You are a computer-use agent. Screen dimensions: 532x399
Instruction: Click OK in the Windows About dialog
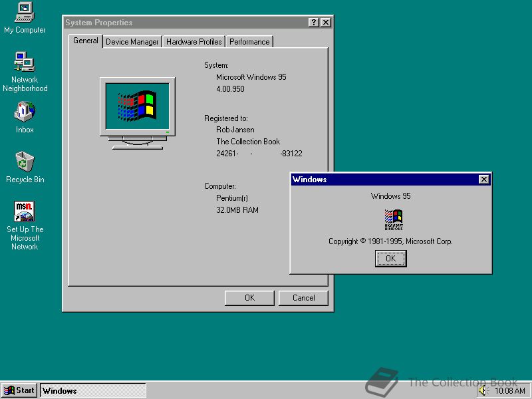pyautogui.click(x=390, y=258)
